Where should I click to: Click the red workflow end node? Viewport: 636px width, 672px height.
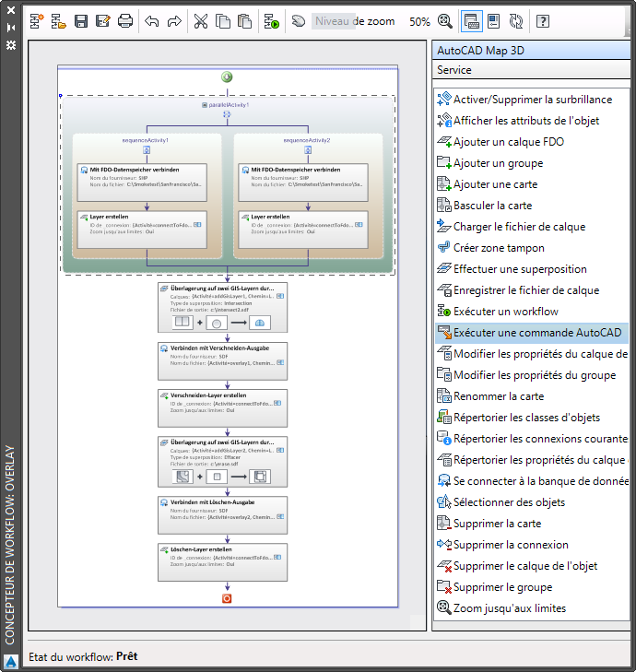pos(227,598)
